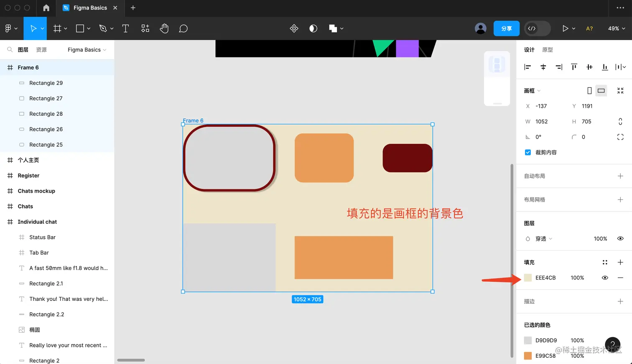
Task: Select the Text tool
Action: (125, 28)
